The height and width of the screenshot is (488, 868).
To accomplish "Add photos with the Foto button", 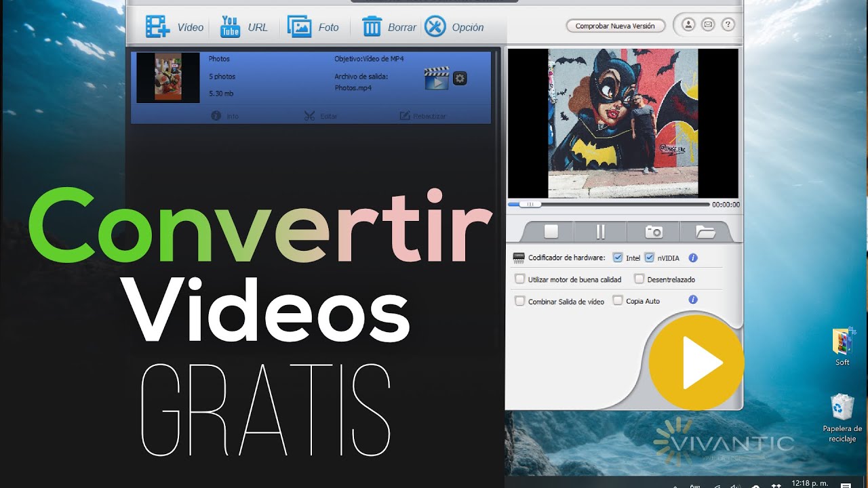I will click(313, 27).
